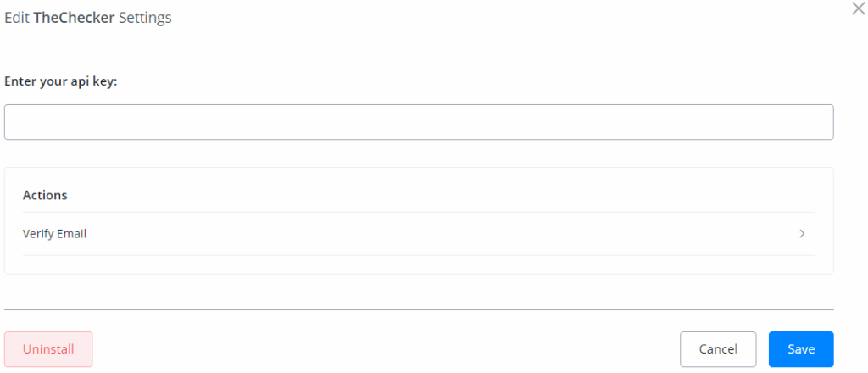Image resolution: width=868 pixels, height=373 pixels.
Task: Click the API key input field
Action: click(x=419, y=122)
